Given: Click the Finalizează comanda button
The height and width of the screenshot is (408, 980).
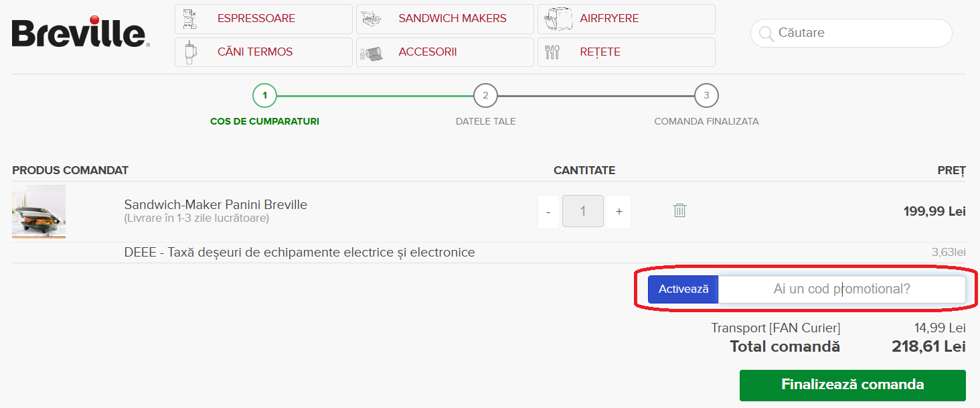Looking at the screenshot, I should 851,385.
